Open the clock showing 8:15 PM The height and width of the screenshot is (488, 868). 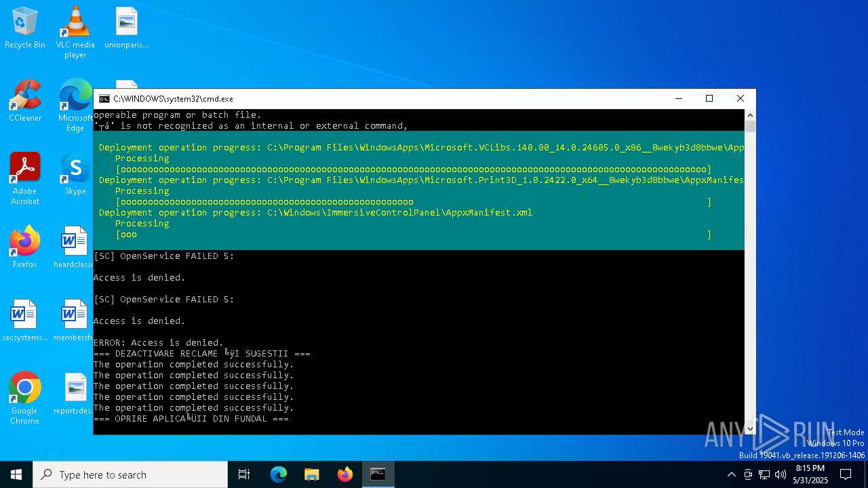[x=810, y=474]
